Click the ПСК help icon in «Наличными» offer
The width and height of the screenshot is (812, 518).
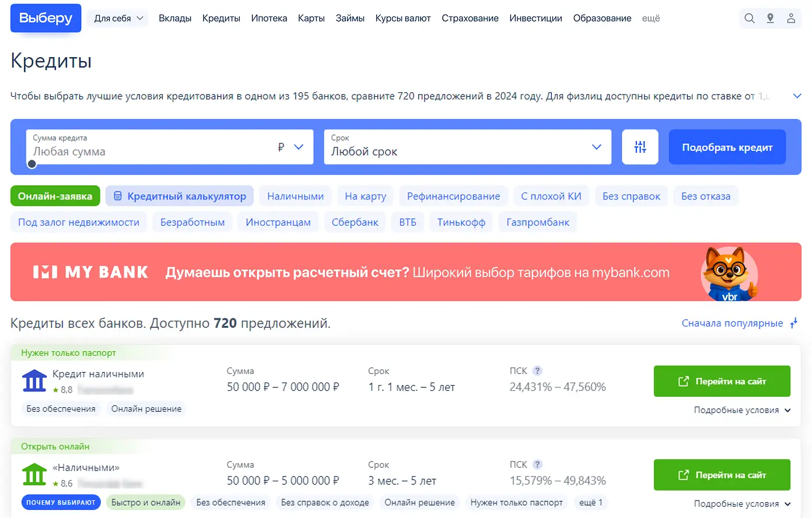[537, 465]
